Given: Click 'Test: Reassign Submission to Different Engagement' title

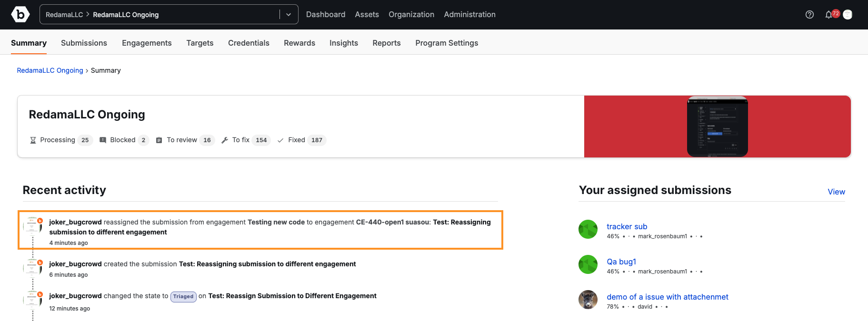Looking at the screenshot, I should tap(292, 296).
